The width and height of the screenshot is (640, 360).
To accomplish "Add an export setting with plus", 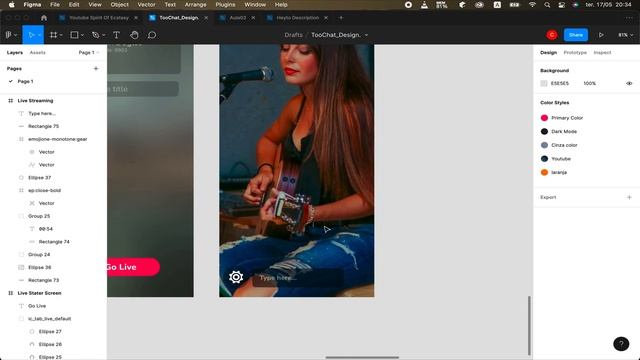I will 629,197.
